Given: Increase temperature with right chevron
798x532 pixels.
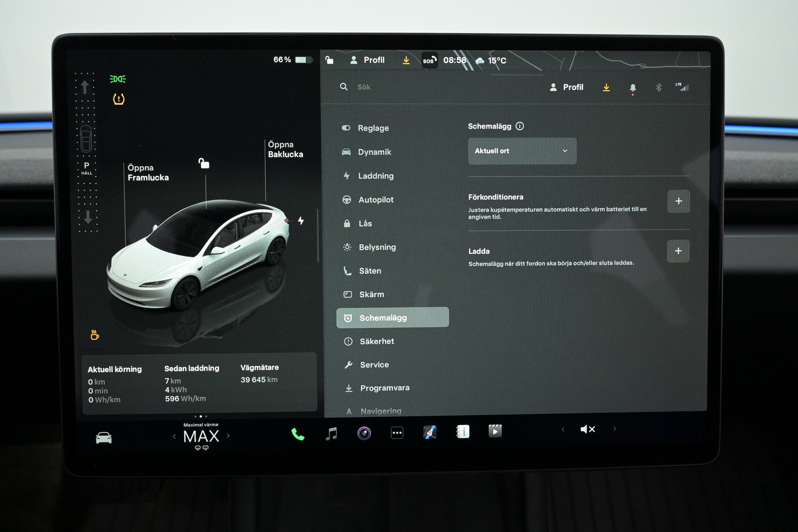Looking at the screenshot, I should pyautogui.click(x=228, y=436).
